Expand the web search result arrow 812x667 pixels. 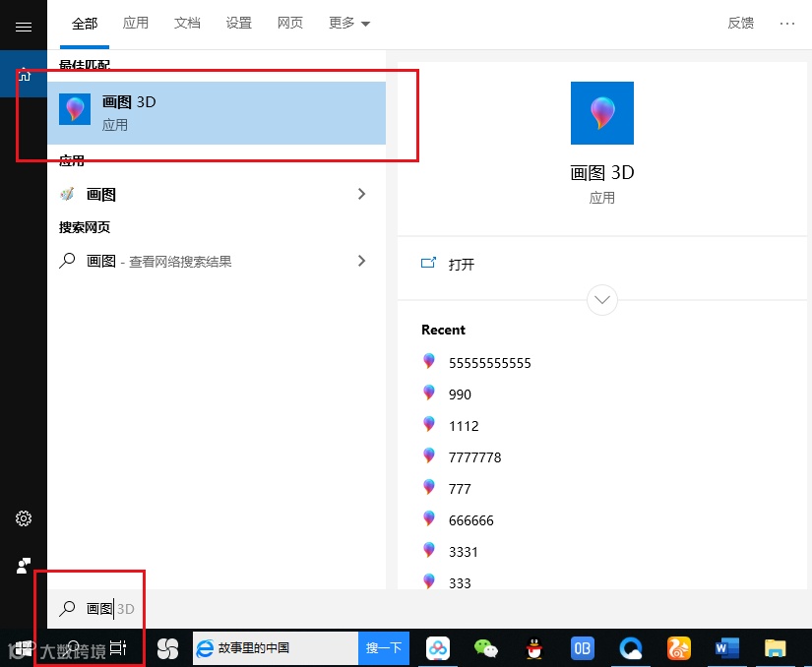[361, 261]
